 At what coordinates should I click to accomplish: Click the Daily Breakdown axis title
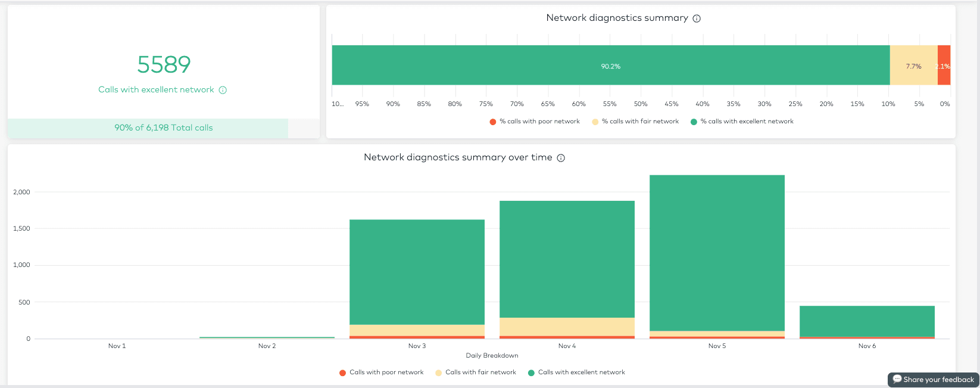(492, 356)
